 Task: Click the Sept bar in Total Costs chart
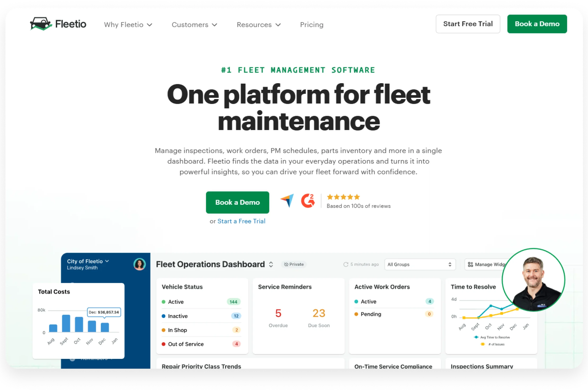coord(66,323)
